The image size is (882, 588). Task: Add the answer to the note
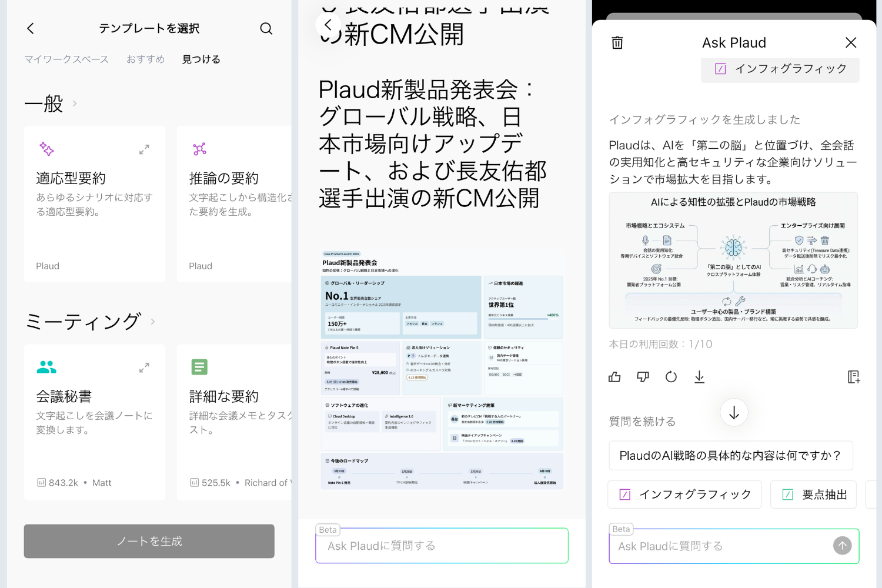pyautogui.click(x=853, y=377)
